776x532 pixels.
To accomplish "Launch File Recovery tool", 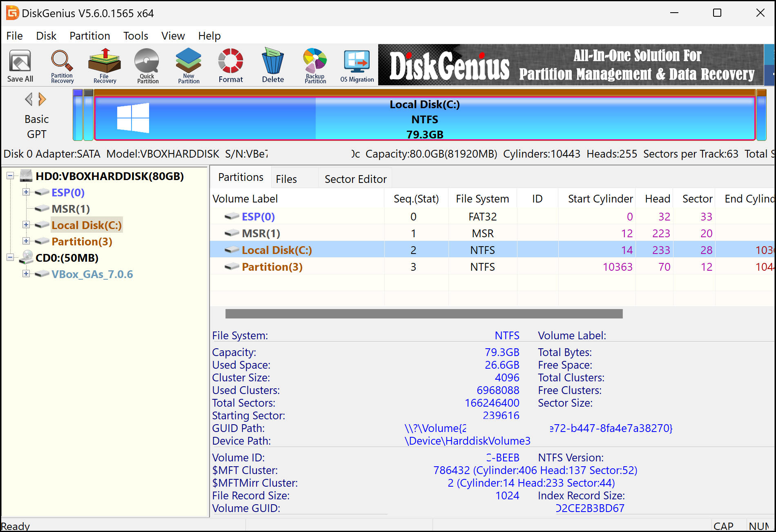I will coord(105,66).
